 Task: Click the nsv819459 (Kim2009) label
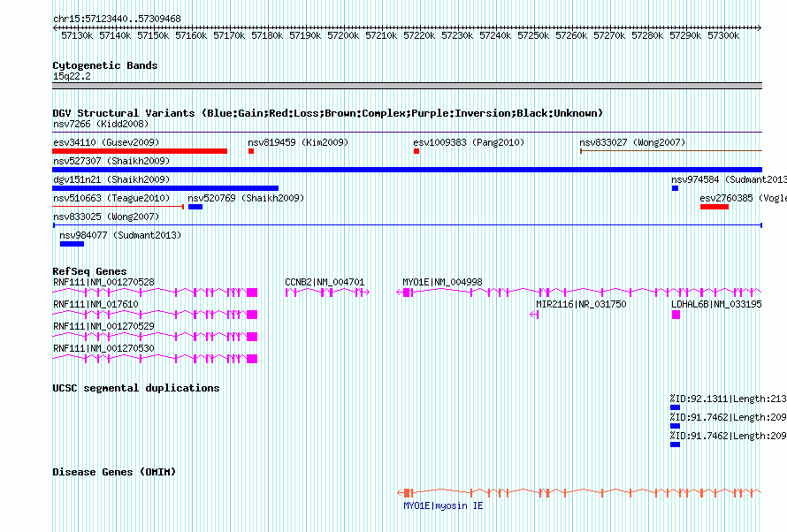tap(298, 142)
